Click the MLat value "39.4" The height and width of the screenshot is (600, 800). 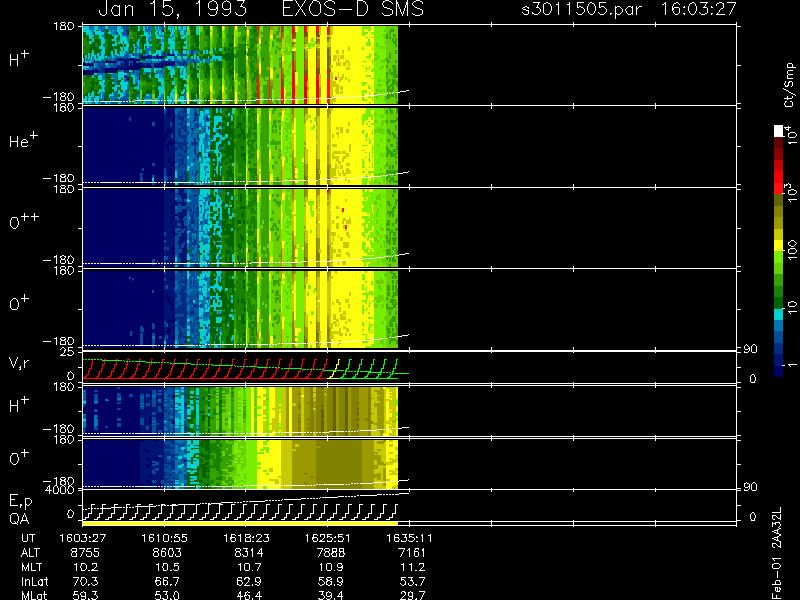[x=332, y=595]
